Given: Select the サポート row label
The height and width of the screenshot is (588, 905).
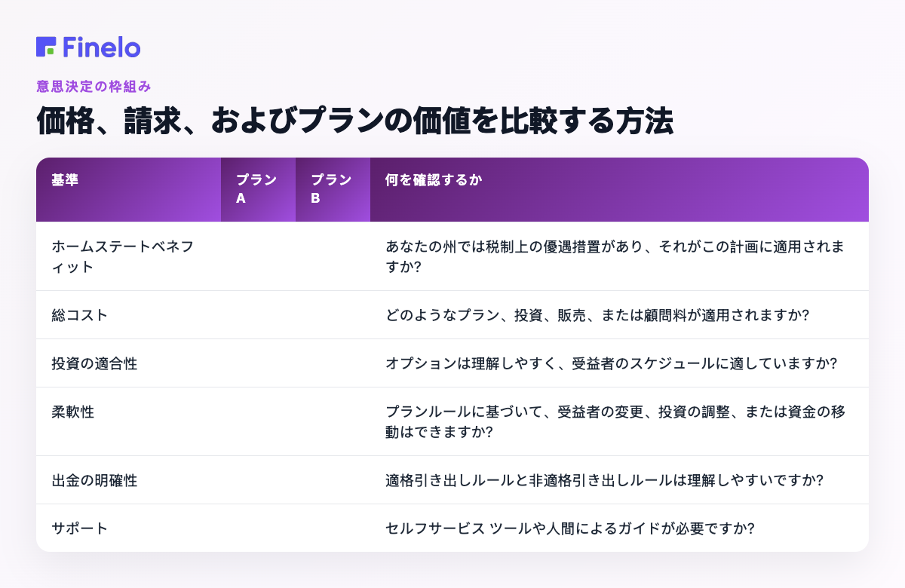Looking at the screenshot, I should (79, 528).
